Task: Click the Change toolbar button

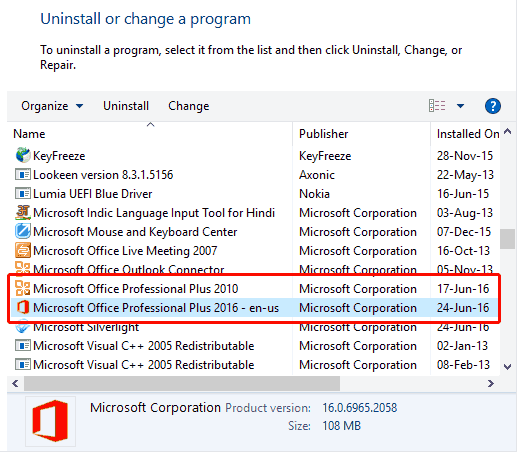Action: pos(188,106)
